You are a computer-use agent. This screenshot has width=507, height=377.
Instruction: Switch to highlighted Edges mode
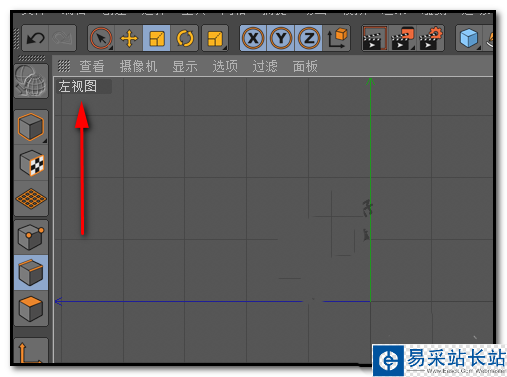[x=31, y=273]
